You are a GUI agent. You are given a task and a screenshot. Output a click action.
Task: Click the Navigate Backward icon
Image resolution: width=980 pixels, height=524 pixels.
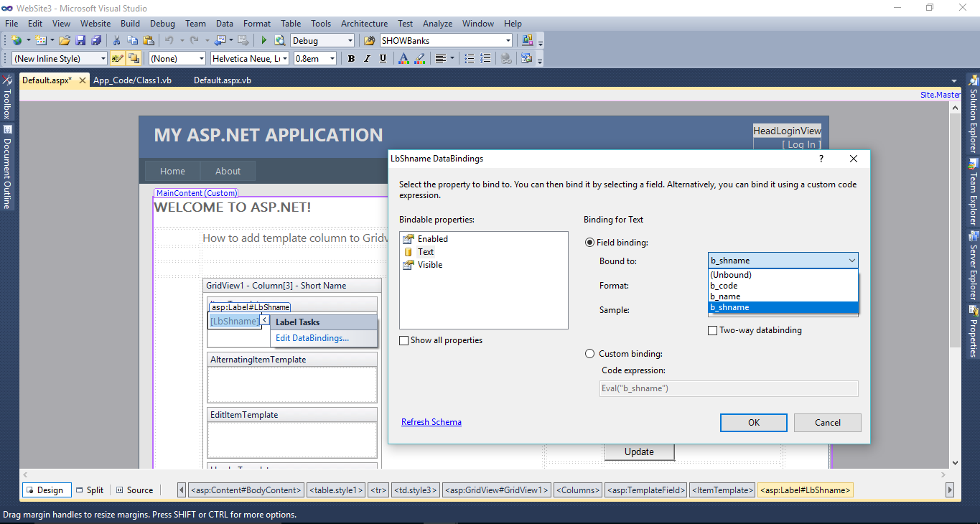click(219, 41)
